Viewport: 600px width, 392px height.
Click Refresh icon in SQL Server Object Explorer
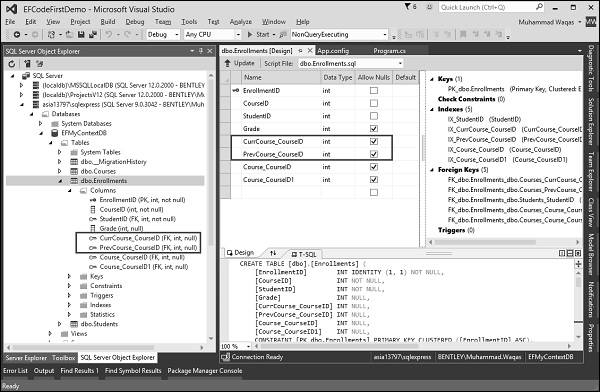click(12, 64)
